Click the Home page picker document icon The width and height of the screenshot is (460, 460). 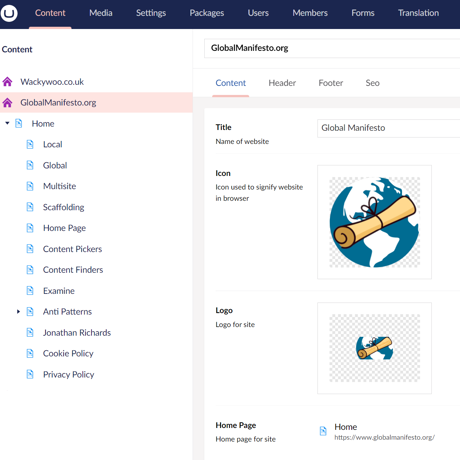tap(323, 431)
